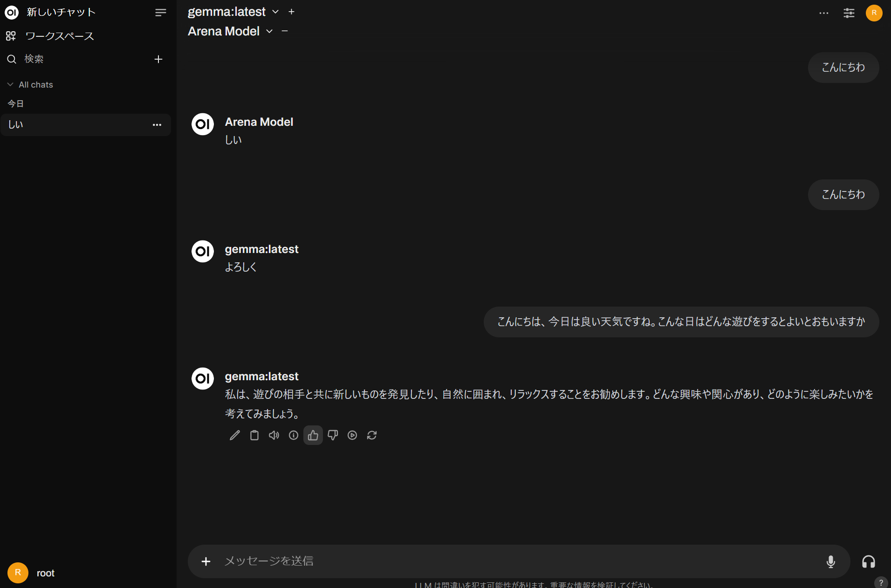Open the three-dot chat menu at top right
The height and width of the screenshot is (588, 891).
pos(824,13)
